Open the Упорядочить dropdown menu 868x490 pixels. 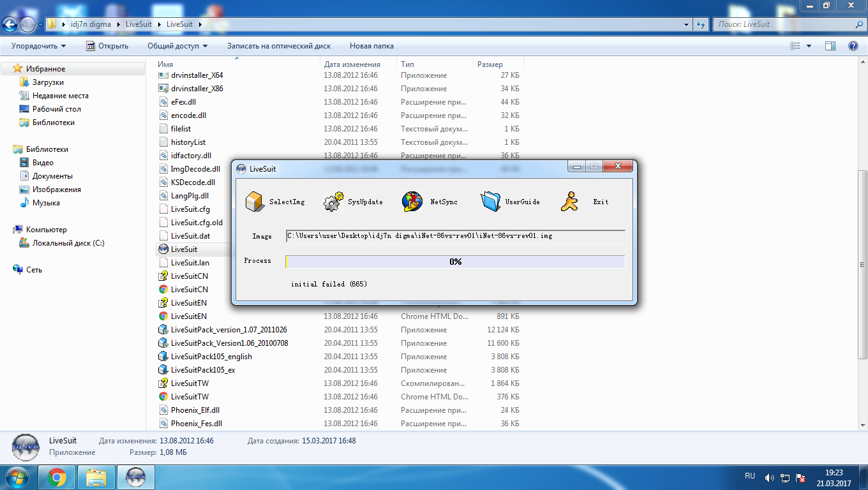pyautogui.click(x=38, y=46)
